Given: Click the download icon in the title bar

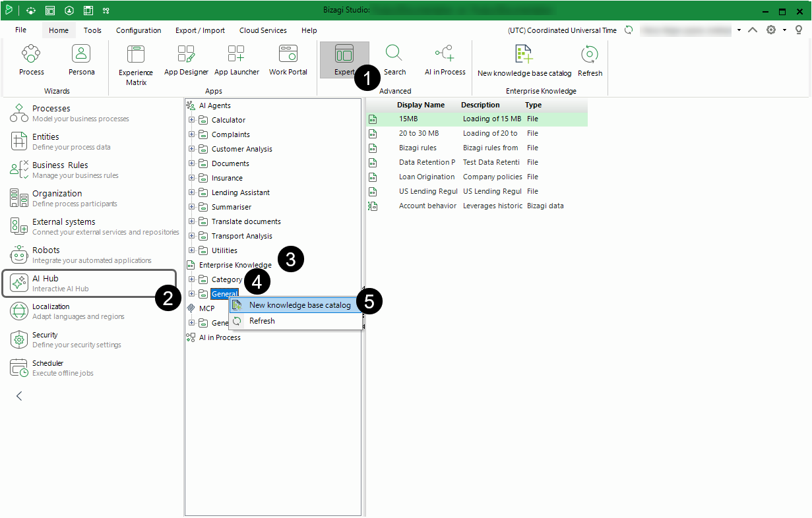Looking at the screenshot, I should (69, 11).
